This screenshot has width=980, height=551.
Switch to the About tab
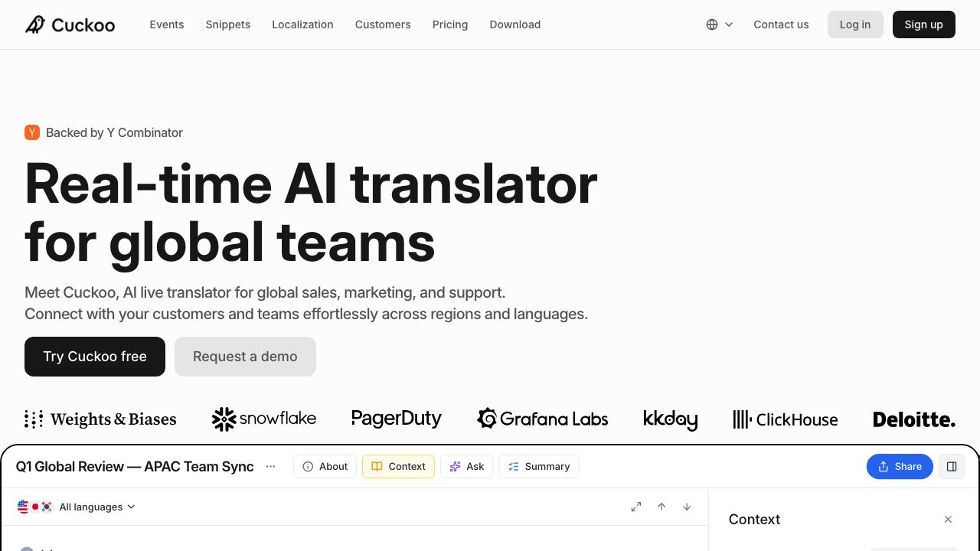[325, 466]
